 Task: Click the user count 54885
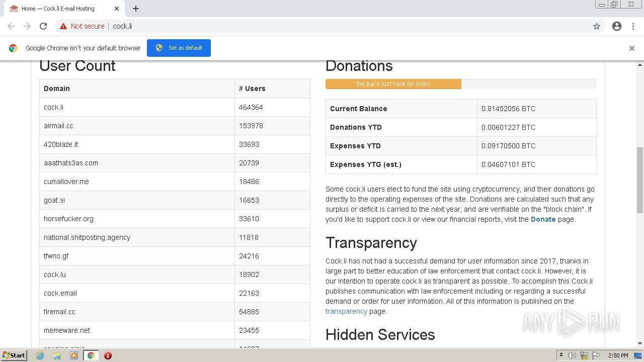pos(249,312)
